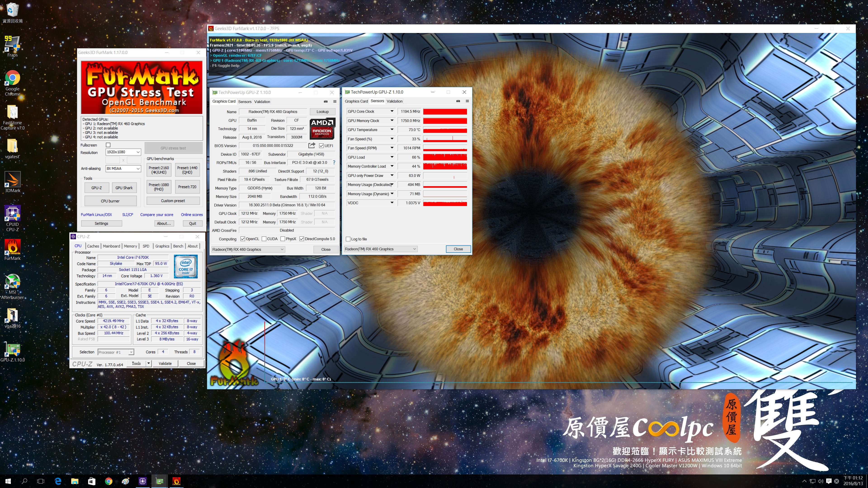
Task: Click the GPU Load sensor graph
Action: point(445,157)
